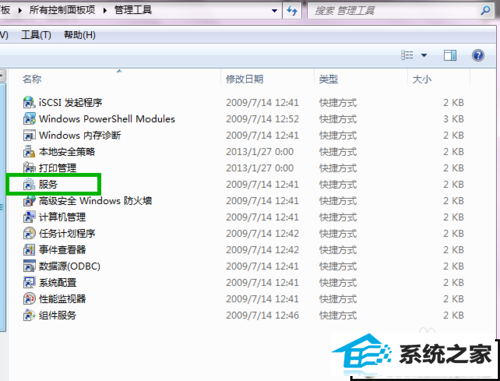Expand the 所有控制面板项 breadcrumb arrow
This screenshot has height=381, width=500.
click(x=105, y=10)
